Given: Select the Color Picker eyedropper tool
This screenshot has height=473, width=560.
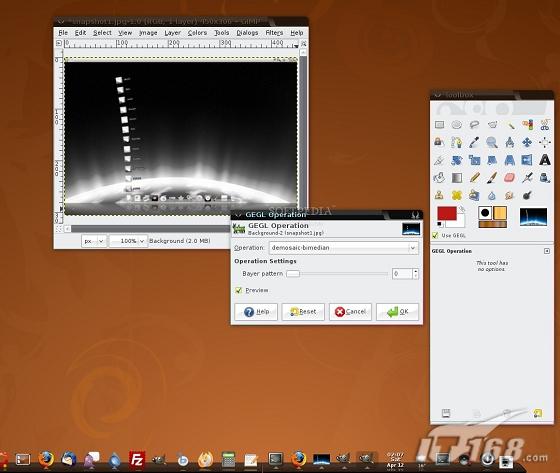Looking at the screenshot, I should pyautogui.click(x=474, y=142).
